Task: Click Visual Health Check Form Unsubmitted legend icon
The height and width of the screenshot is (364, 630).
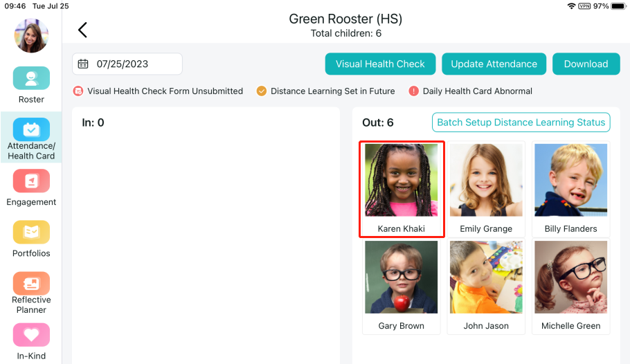Action: [78, 91]
